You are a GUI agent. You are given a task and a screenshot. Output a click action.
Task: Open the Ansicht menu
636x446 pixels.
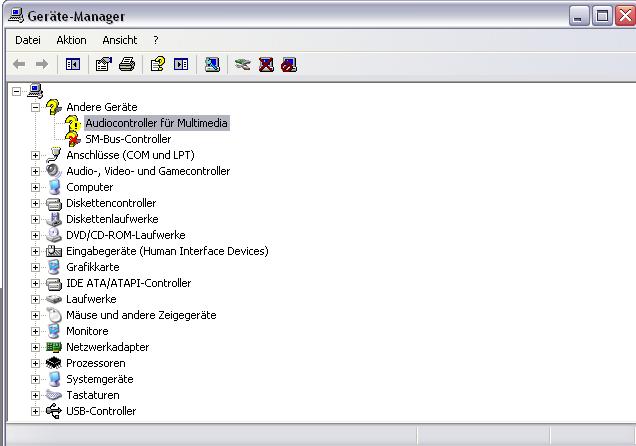pyautogui.click(x=120, y=40)
